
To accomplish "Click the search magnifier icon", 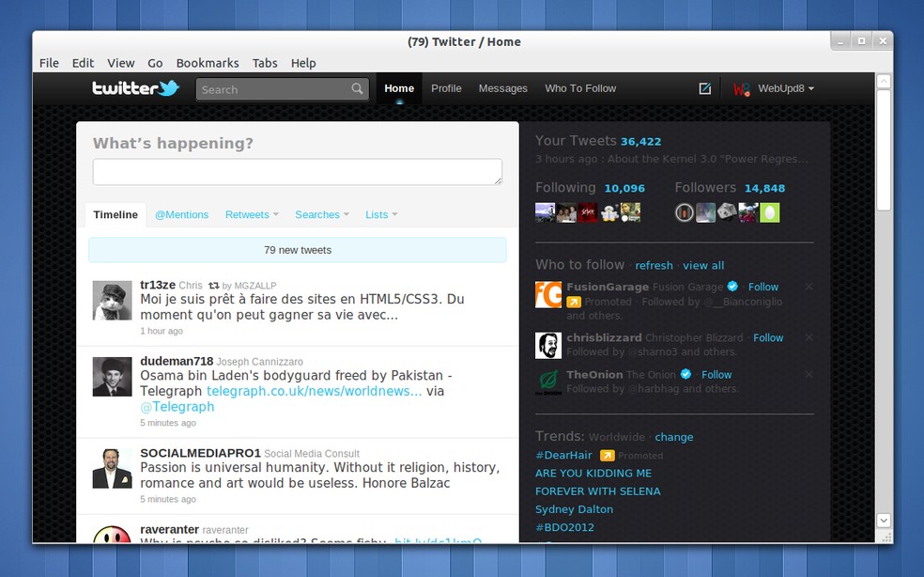I will tap(357, 88).
